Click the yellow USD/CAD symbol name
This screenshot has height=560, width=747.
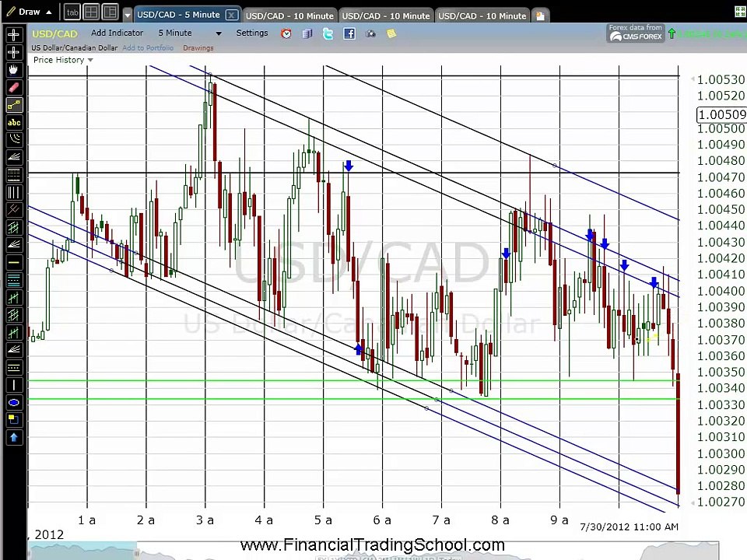tap(54, 33)
